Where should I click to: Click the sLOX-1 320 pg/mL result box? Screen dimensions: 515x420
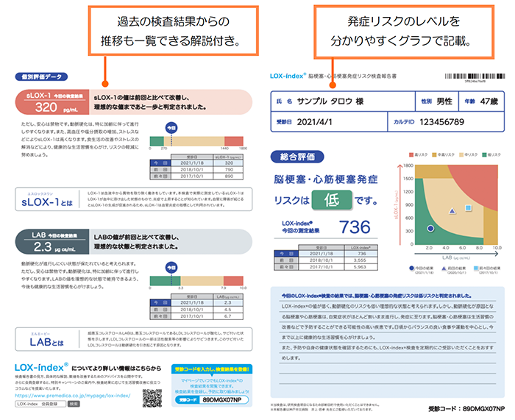[x=52, y=102]
